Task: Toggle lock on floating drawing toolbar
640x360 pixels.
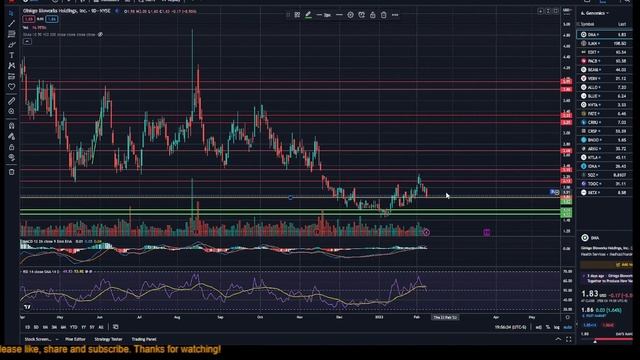Action: pyautogui.click(x=373, y=15)
